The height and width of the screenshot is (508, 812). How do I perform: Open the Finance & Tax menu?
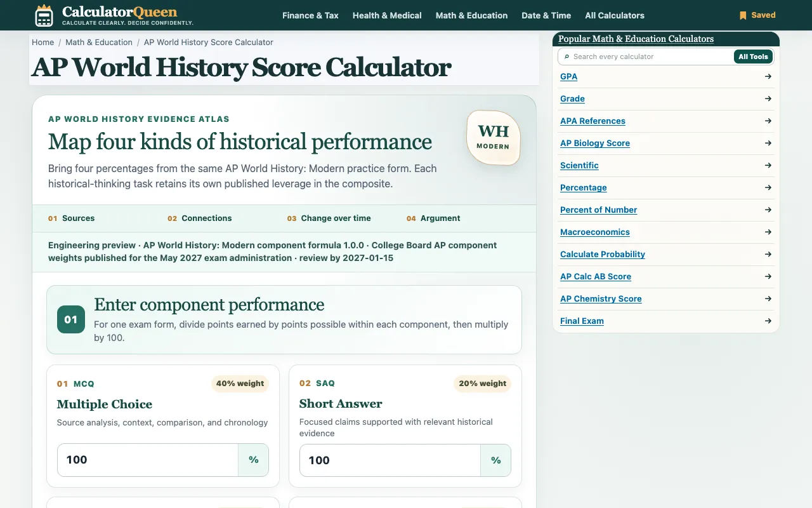point(310,15)
